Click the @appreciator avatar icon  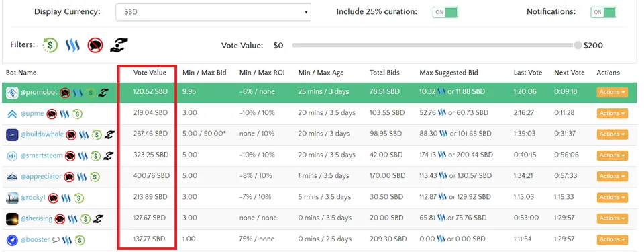coord(12,177)
